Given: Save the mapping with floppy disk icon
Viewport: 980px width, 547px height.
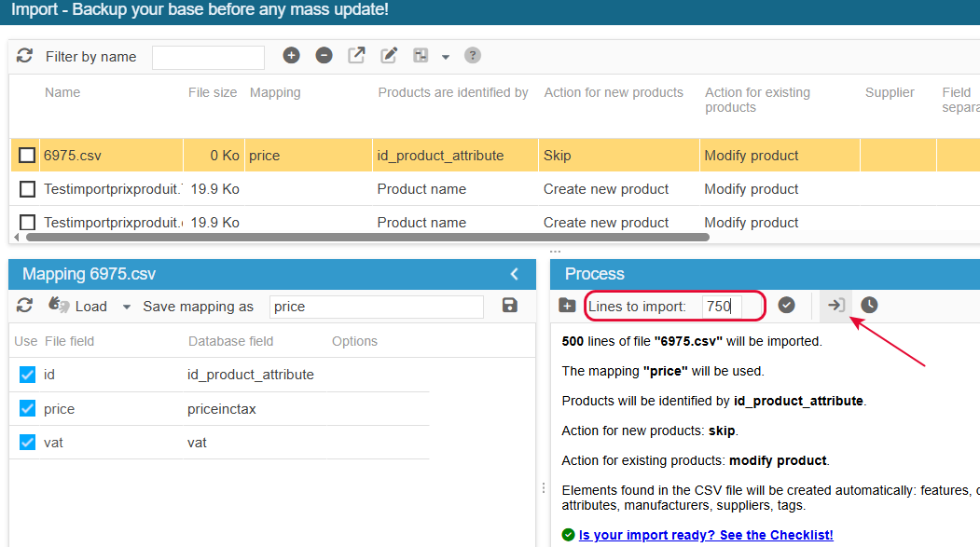Looking at the screenshot, I should 510,306.
